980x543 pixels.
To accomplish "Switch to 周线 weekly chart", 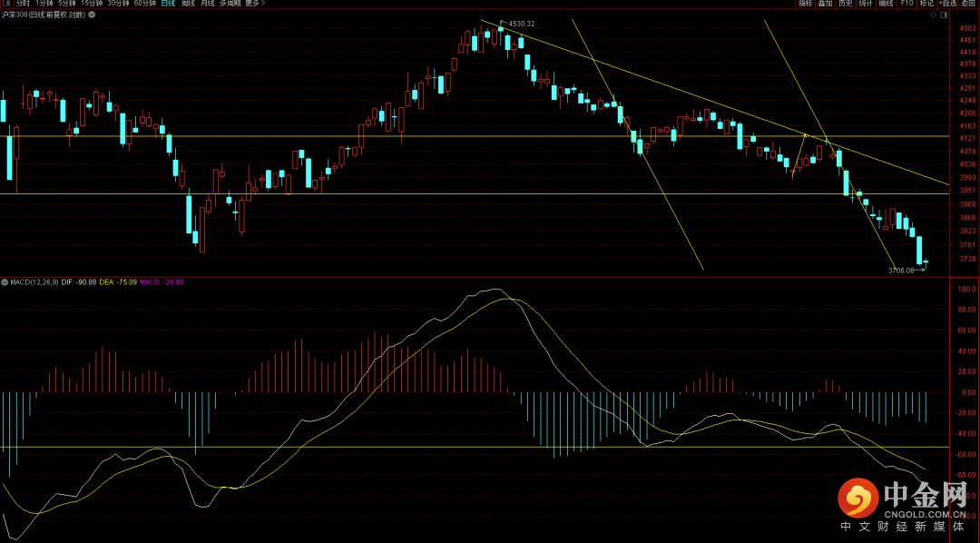I will point(188,3).
